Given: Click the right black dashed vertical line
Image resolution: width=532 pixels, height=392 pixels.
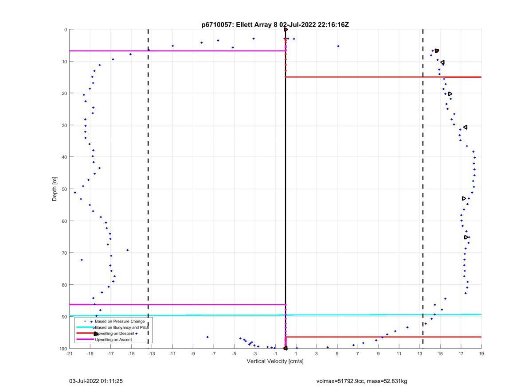Looking at the screenshot, I should 423,189.
